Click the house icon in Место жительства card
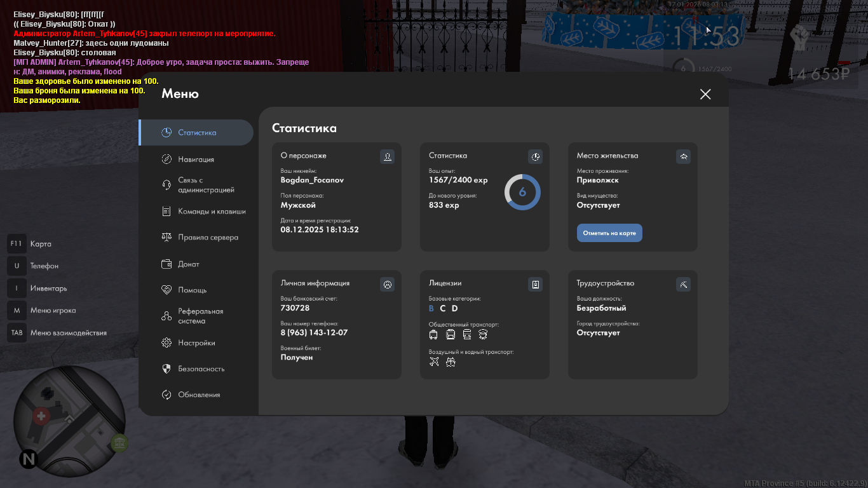The image size is (868, 488). tap(683, 156)
